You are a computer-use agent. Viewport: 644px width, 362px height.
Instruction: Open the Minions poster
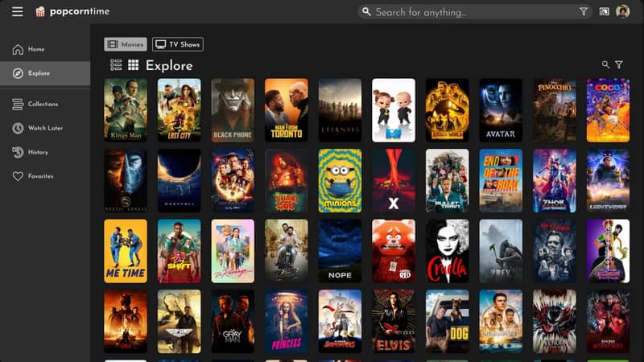pos(340,180)
